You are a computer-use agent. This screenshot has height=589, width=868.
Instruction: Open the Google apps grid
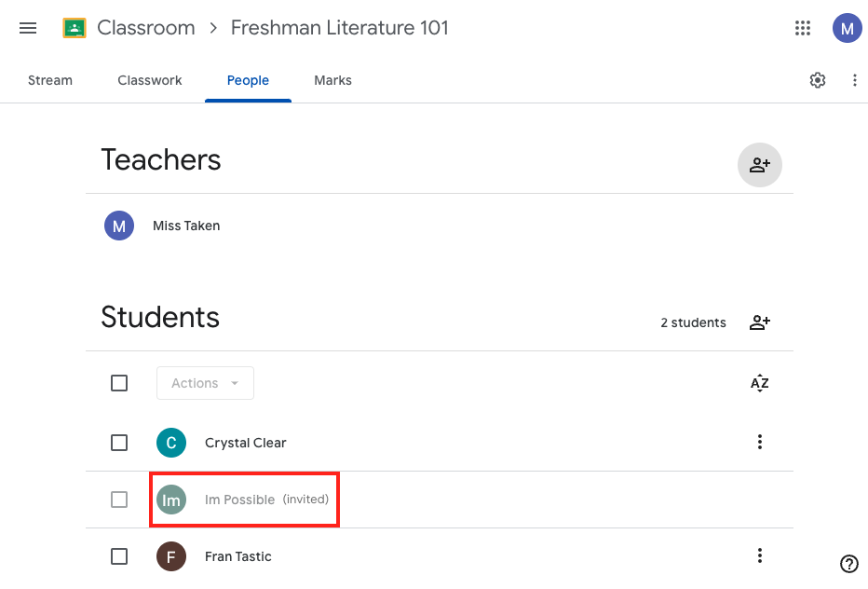(803, 28)
